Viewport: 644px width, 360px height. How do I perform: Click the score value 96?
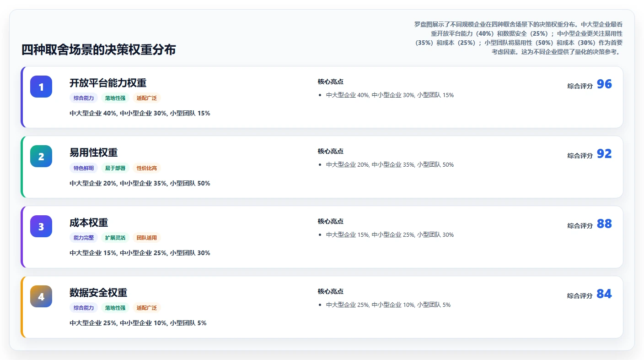[604, 84]
